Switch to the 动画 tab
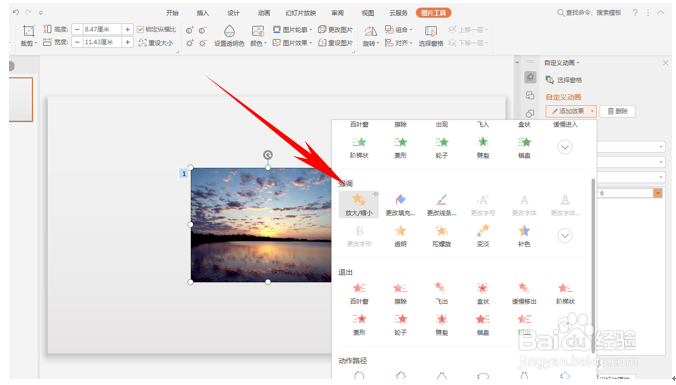676x385 pixels. [x=264, y=13]
